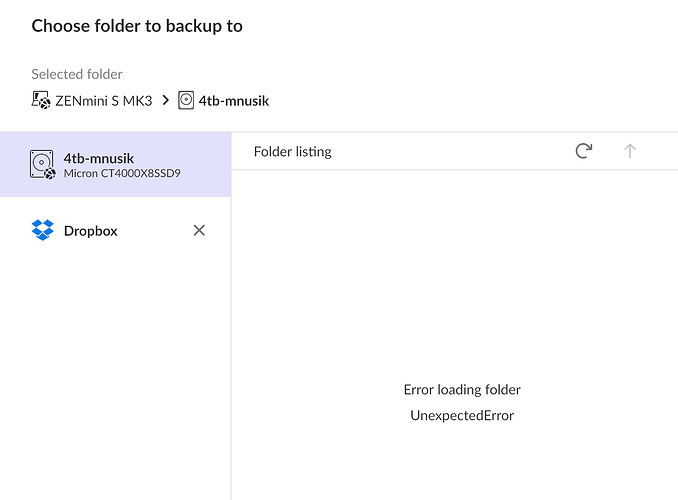
Task: Click the UnexpectedError text
Action: point(462,415)
